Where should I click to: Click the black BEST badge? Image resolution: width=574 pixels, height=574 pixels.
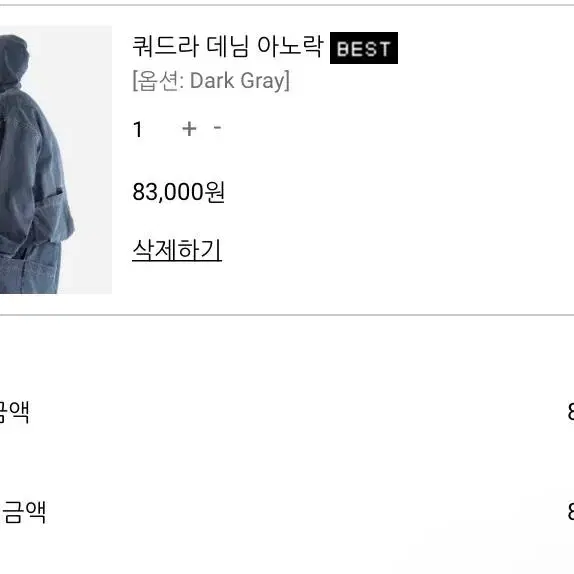click(364, 48)
